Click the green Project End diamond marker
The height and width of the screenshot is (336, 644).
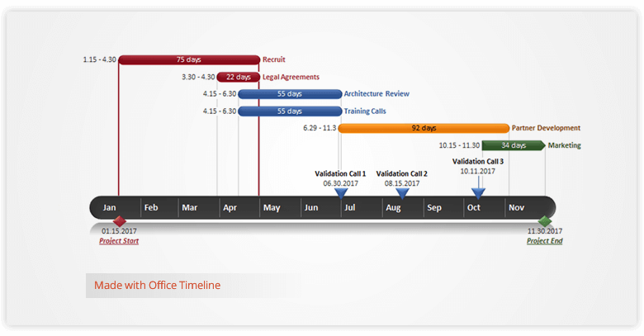(544, 221)
